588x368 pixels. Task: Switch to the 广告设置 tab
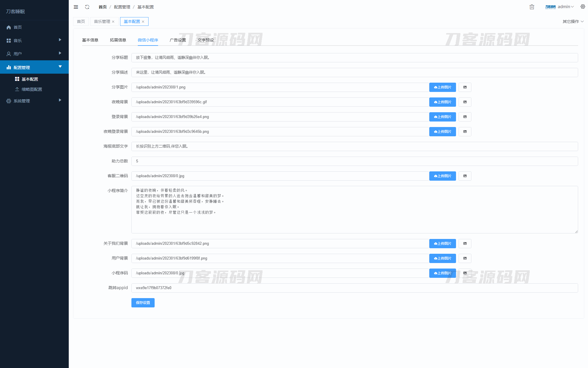pos(178,40)
